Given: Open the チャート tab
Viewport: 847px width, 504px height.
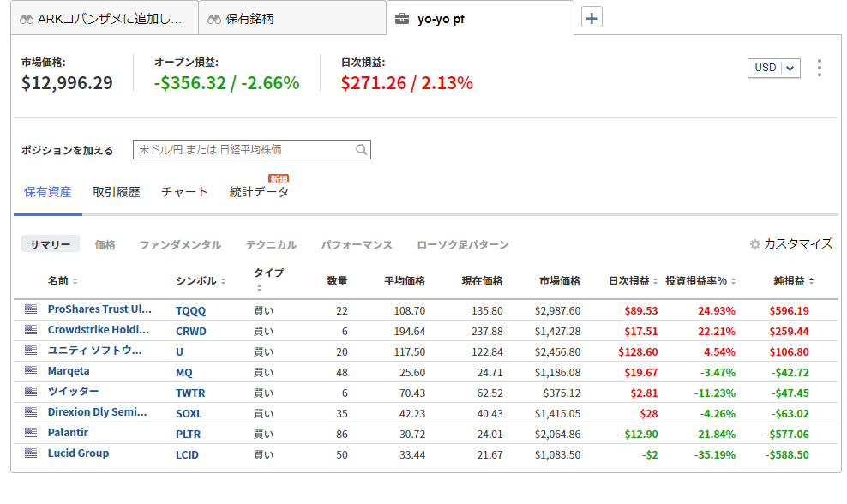Looking at the screenshot, I should click(x=184, y=192).
